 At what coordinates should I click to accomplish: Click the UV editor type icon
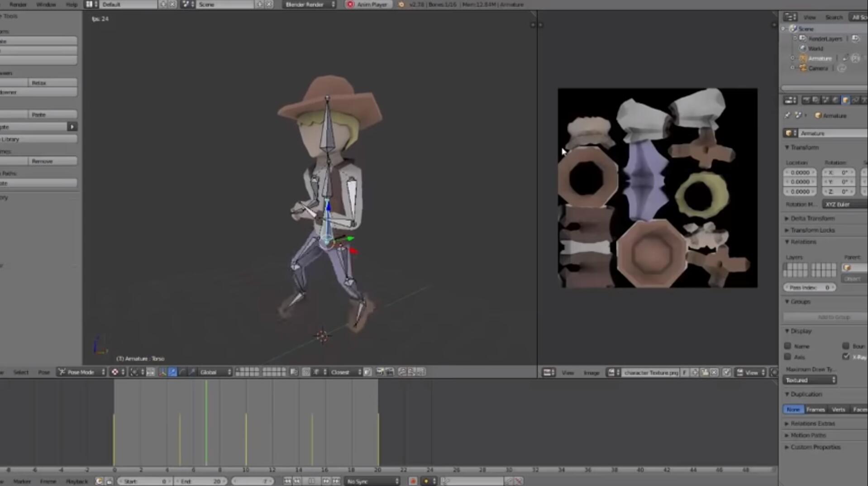point(548,372)
